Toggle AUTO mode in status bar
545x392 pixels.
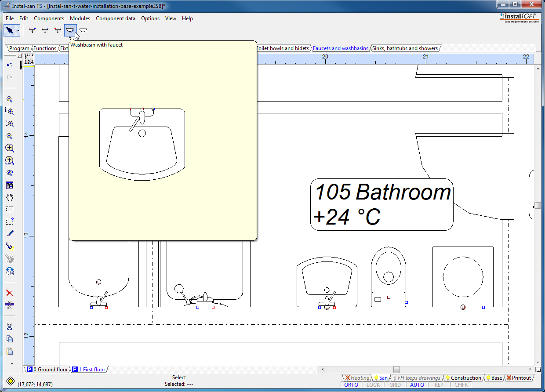(x=417, y=385)
